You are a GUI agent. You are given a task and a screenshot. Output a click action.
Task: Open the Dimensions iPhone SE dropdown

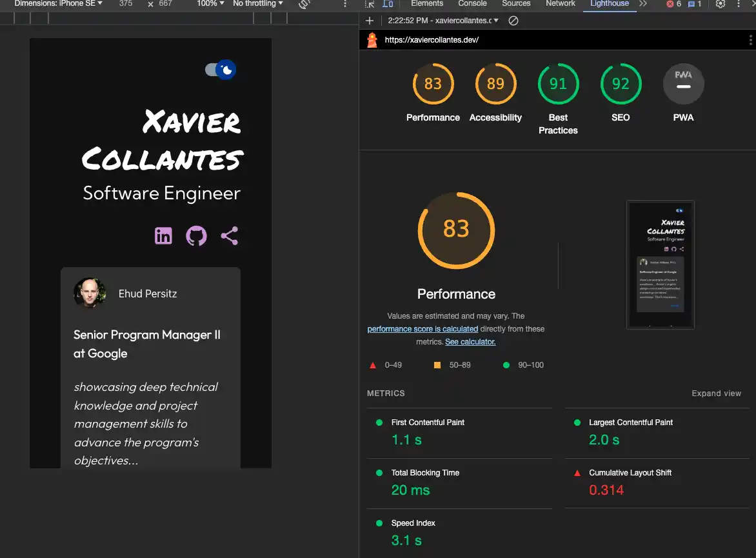[x=59, y=4]
